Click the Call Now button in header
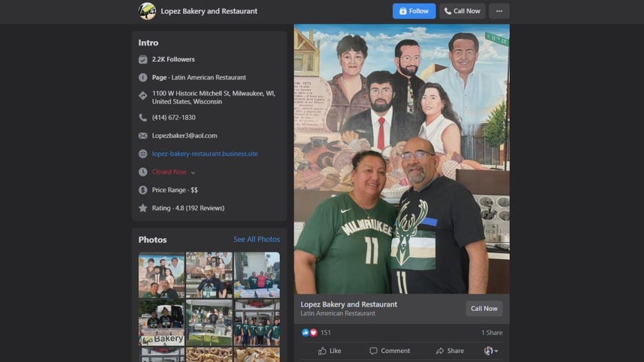The height and width of the screenshot is (362, 644). [x=462, y=11]
